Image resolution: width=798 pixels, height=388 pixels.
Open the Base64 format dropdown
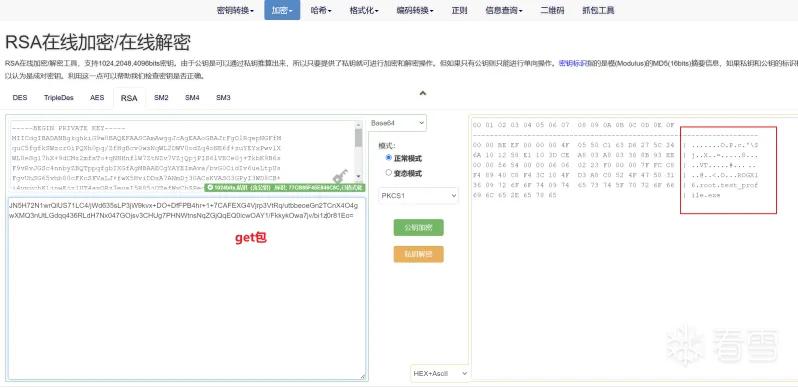[397, 123]
